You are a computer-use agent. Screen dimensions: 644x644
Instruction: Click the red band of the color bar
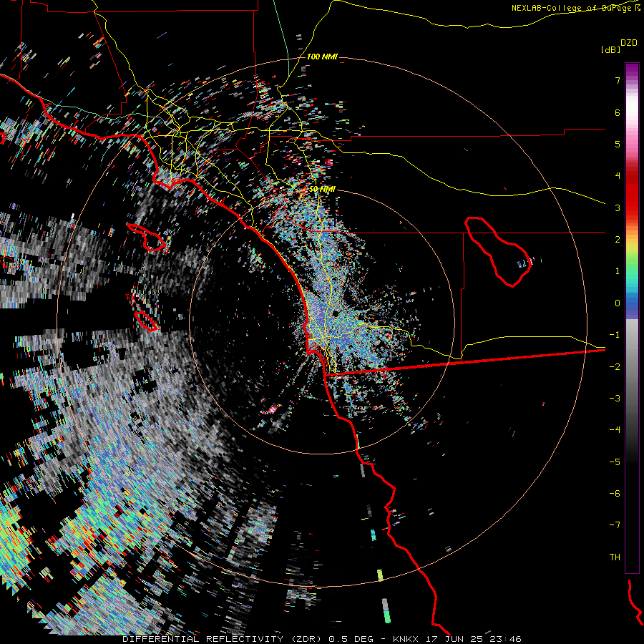click(x=632, y=197)
